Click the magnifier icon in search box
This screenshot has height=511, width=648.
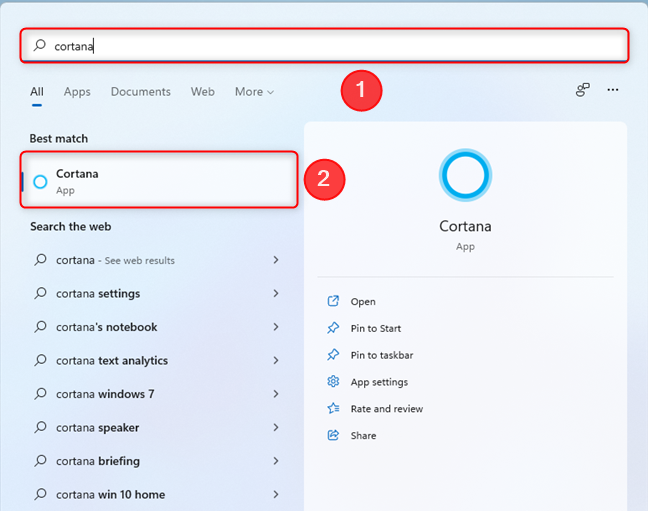40,45
